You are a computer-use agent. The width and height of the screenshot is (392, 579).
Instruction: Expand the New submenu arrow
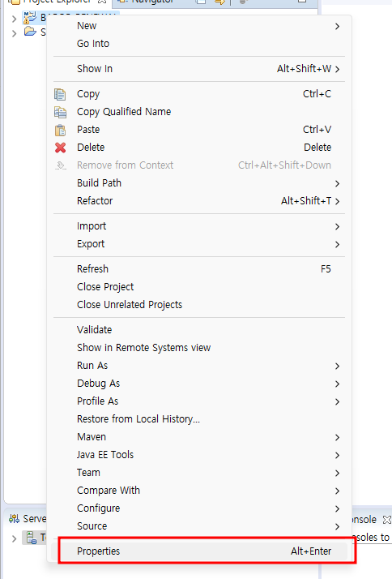tap(337, 26)
